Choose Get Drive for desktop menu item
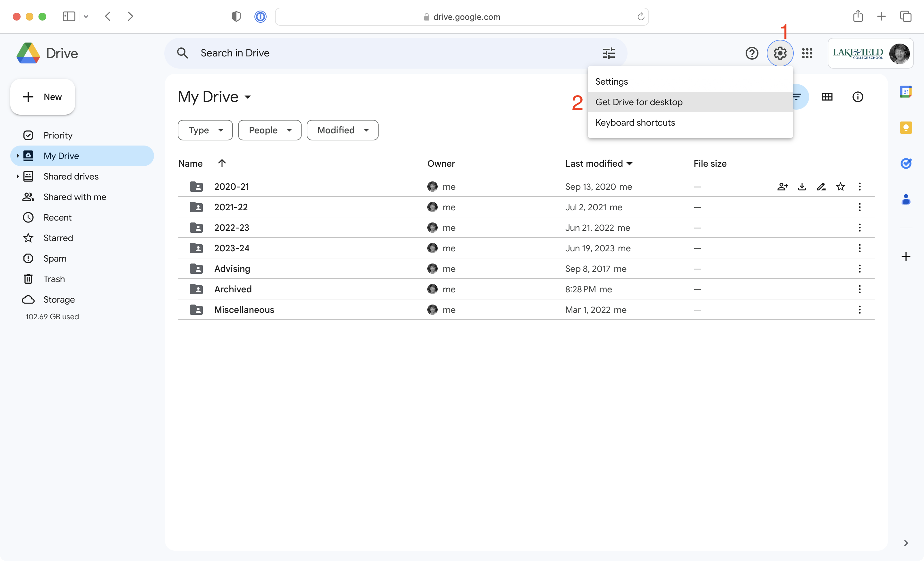 (x=639, y=102)
